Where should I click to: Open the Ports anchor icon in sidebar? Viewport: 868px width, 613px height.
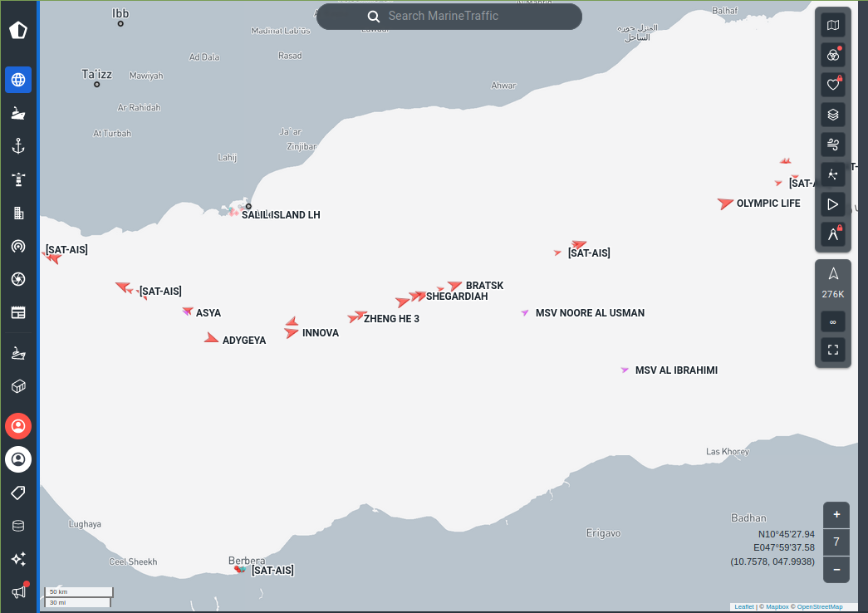18,146
